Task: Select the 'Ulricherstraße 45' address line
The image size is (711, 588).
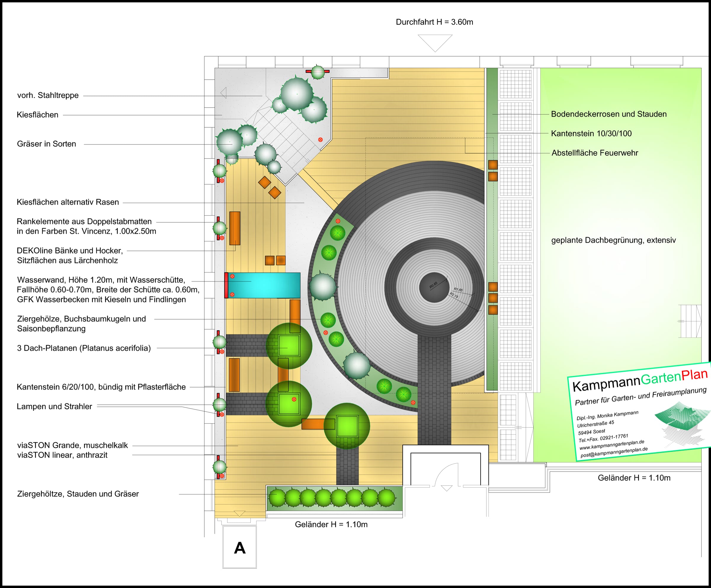Action: 595,424
